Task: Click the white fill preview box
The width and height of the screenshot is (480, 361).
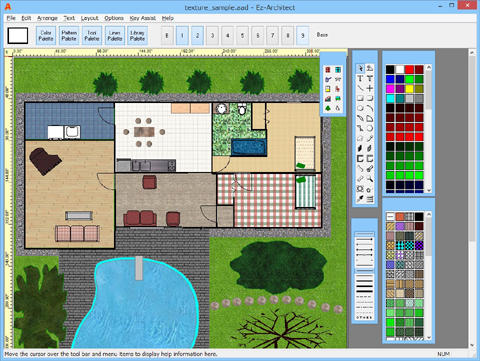Action: [18, 35]
